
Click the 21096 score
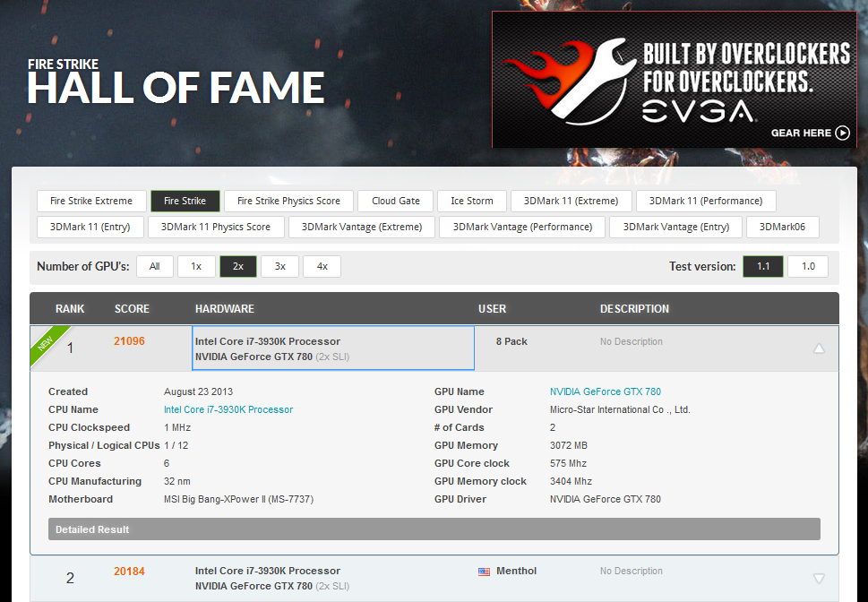(129, 341)
